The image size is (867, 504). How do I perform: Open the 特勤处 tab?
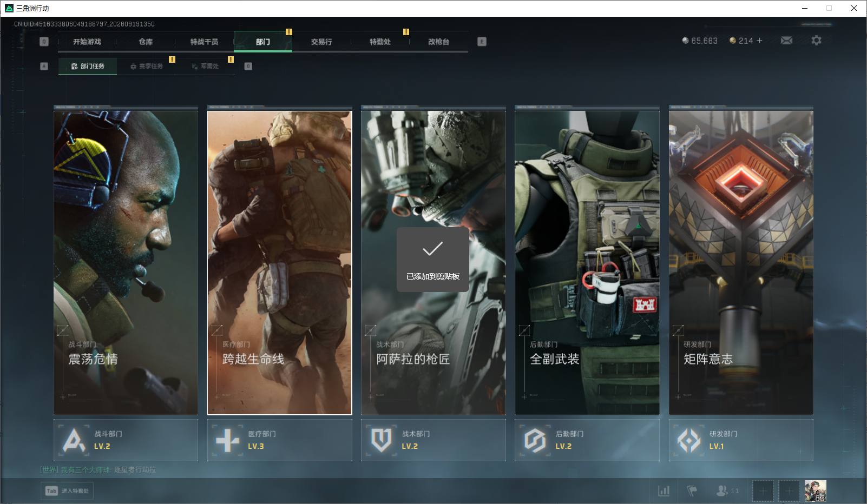point(380,42)
